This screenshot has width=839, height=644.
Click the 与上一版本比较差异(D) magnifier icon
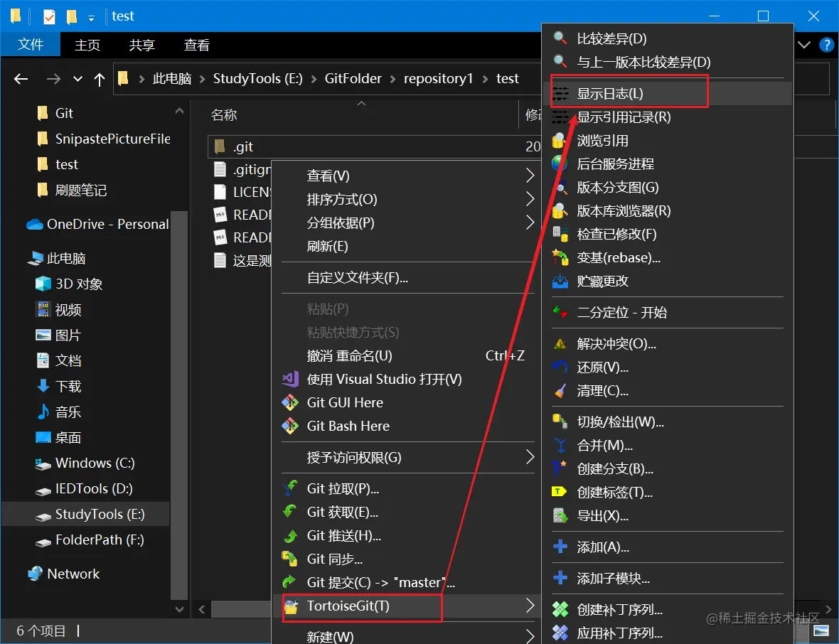tap(560, 62)
